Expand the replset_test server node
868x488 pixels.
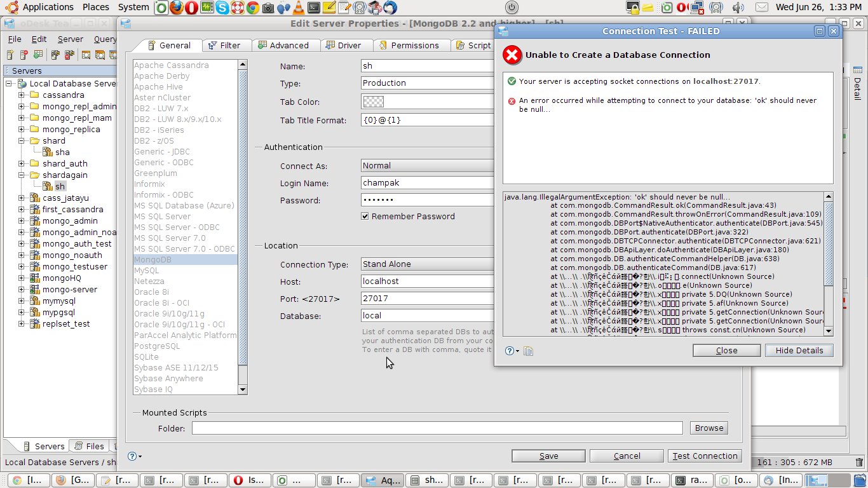21,324
